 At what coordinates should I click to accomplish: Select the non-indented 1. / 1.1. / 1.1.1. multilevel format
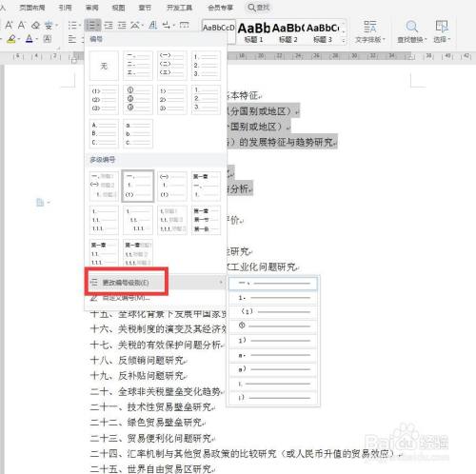(x=104, y=220)
